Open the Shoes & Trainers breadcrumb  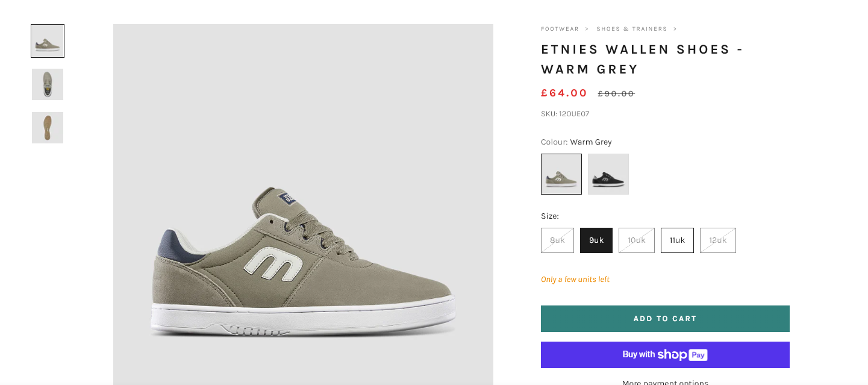631,29
